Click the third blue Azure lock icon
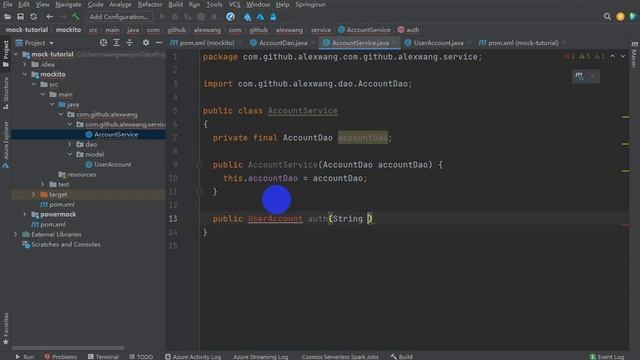Viewport: 640px width, 360px height. click(x=273, y=17)
